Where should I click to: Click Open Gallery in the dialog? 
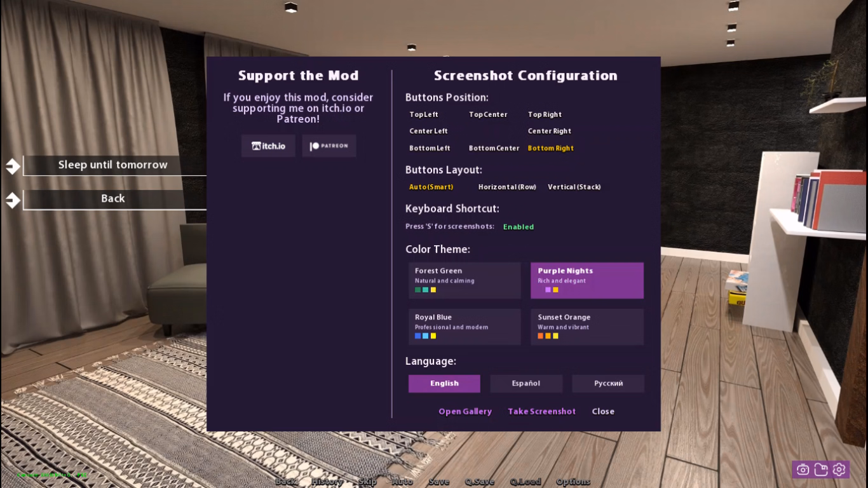(465, 412)
